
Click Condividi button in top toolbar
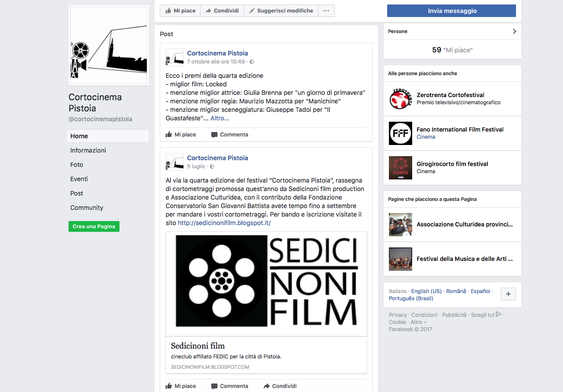coord(222,11)
